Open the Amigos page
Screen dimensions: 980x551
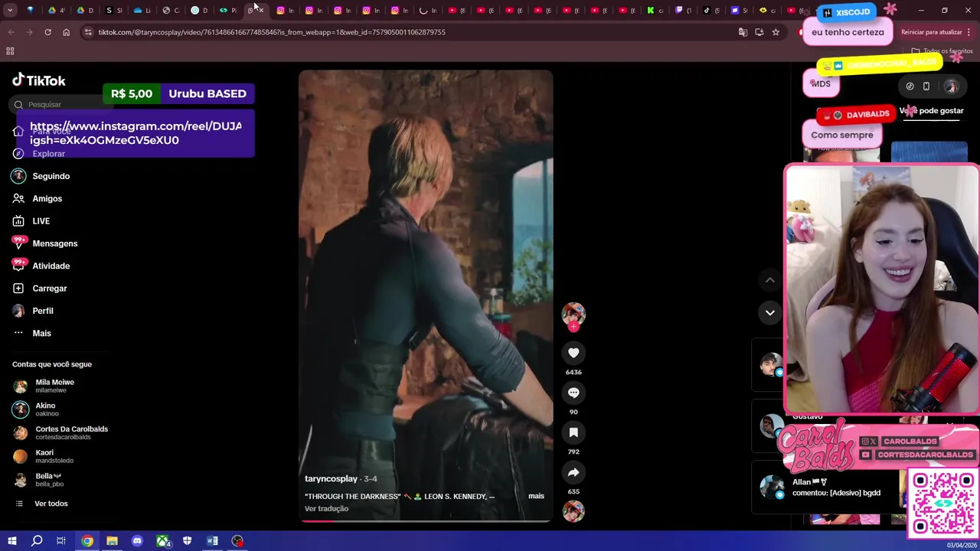point(47,198)
